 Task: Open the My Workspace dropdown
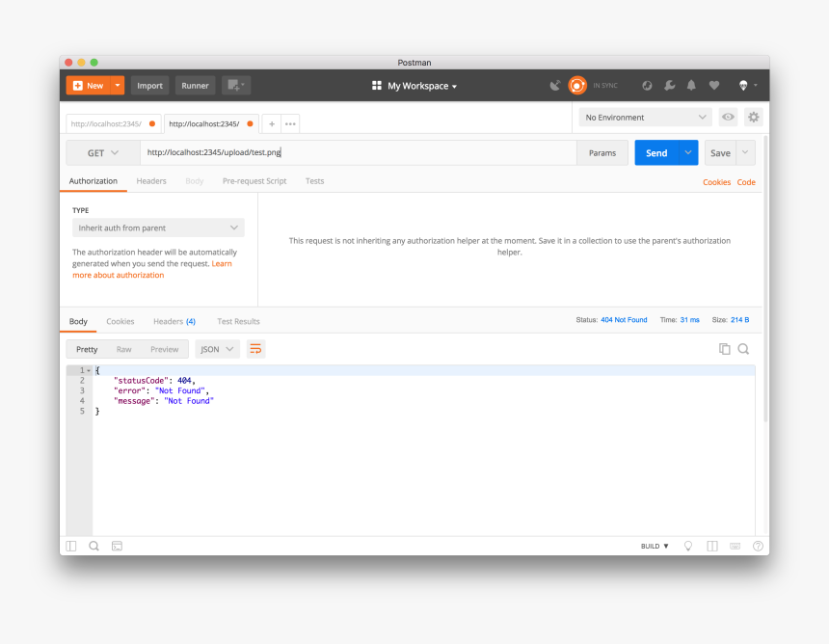422,86
